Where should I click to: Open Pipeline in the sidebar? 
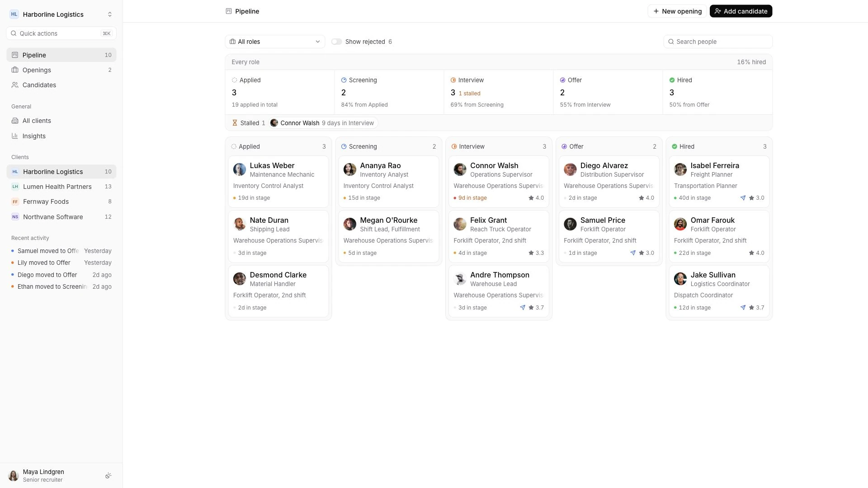[x=61, y=55]
